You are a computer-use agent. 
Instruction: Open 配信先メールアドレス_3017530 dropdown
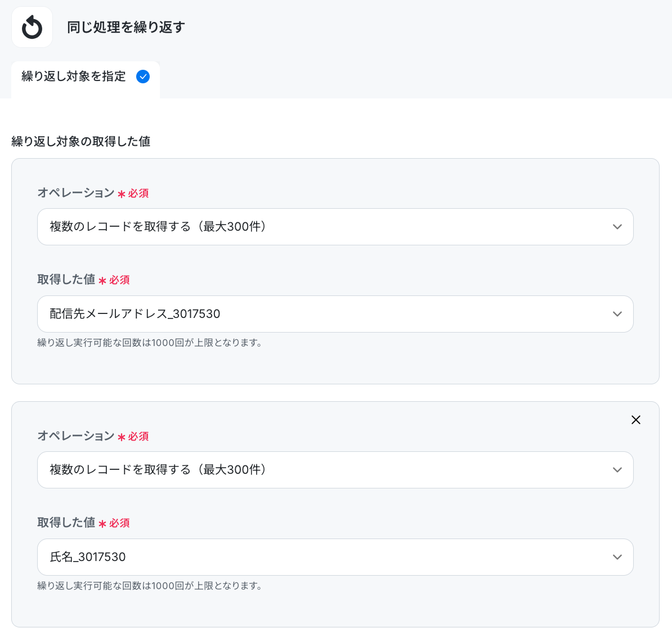click(335, 314)
